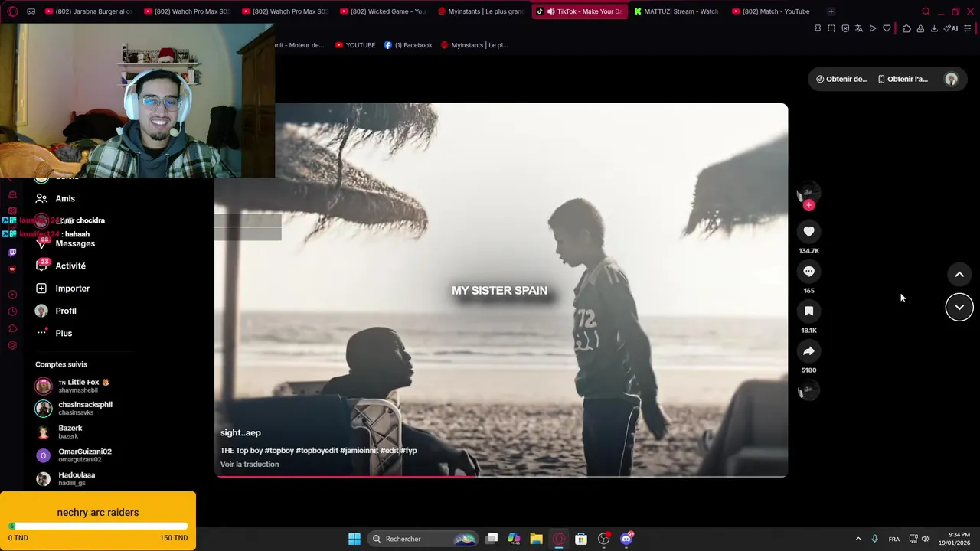
Task: Click the Obtenir l'a... app button
Action: coord(903,79)
